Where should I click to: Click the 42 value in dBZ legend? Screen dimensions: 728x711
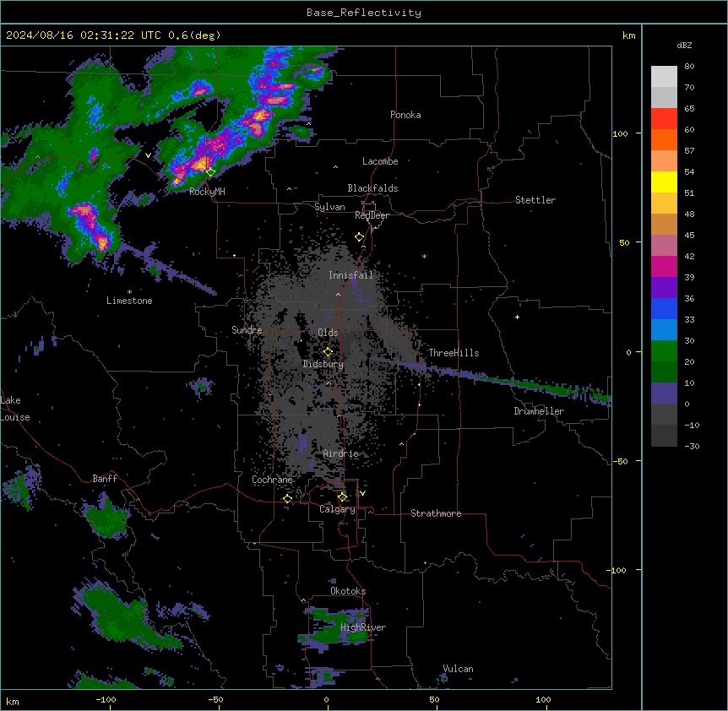pyautogui.click(x=689, y=256)
